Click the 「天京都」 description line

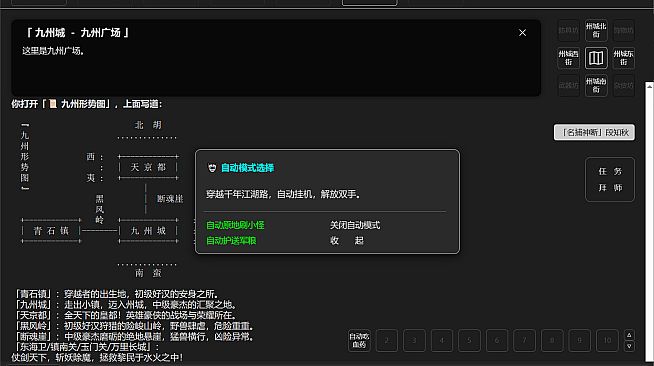(x=126, y=315)
